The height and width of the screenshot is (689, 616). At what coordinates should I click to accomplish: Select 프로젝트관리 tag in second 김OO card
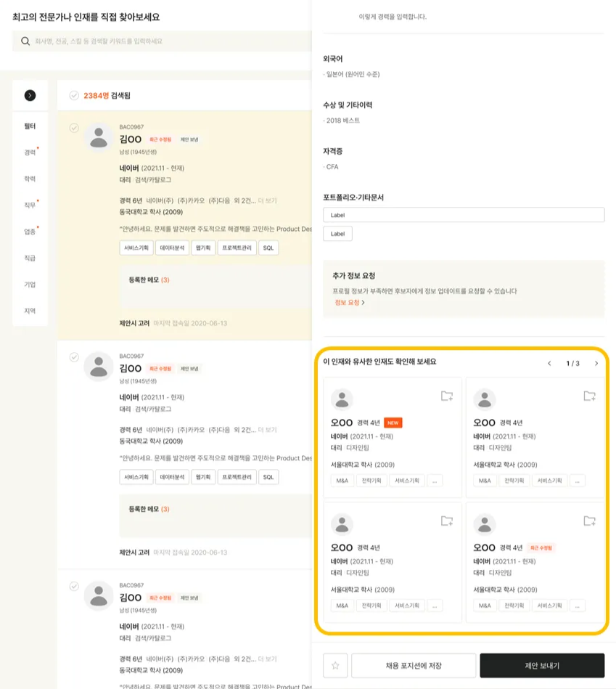(237, 477)
